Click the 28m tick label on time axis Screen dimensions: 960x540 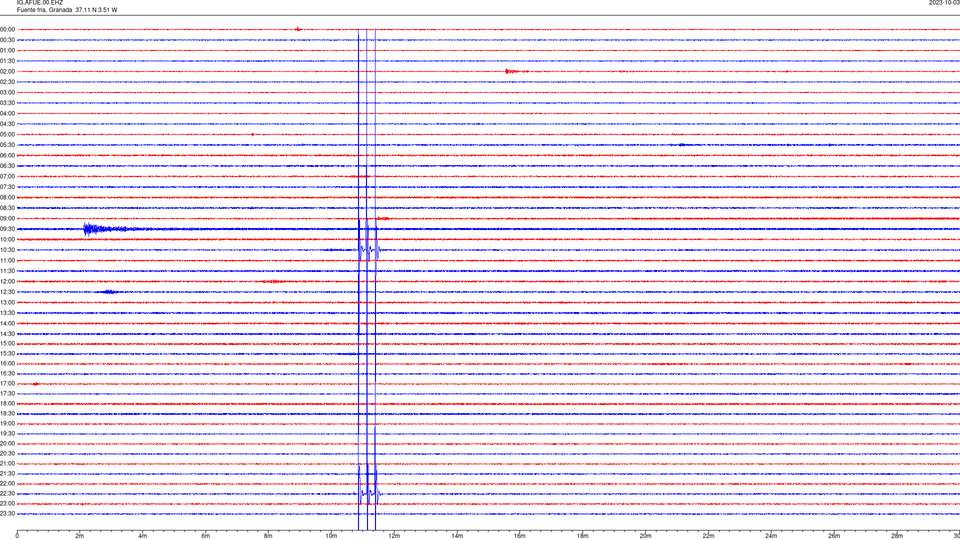click(897, 536)
